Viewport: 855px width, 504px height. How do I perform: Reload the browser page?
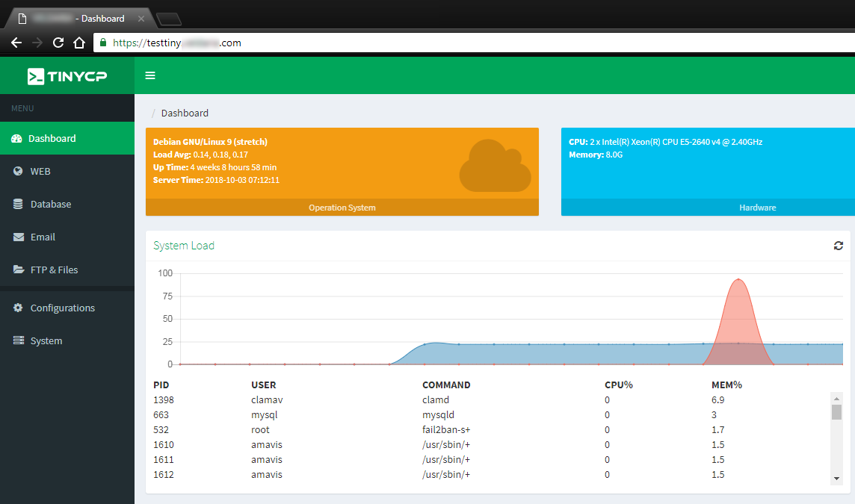(x=58, y=43)
